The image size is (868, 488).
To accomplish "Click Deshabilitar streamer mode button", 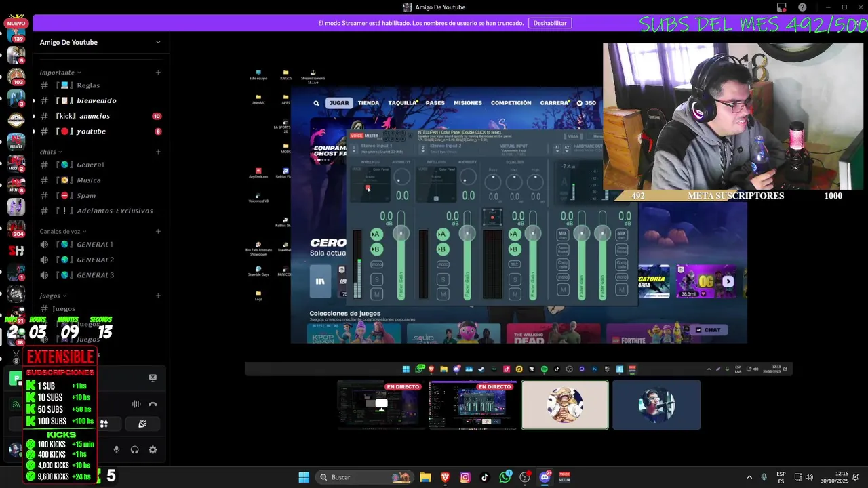I will point(550,23).
